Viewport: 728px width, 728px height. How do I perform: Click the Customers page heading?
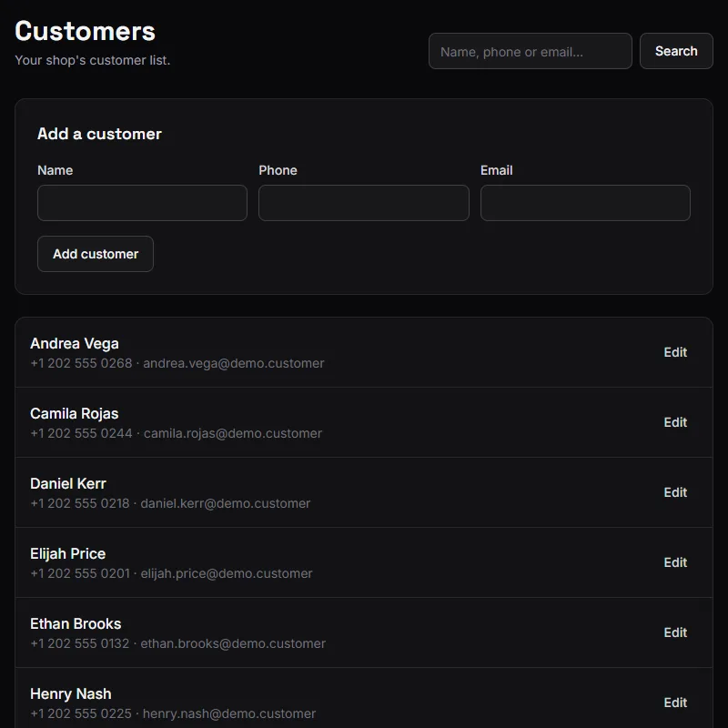(x=85, y=31)
